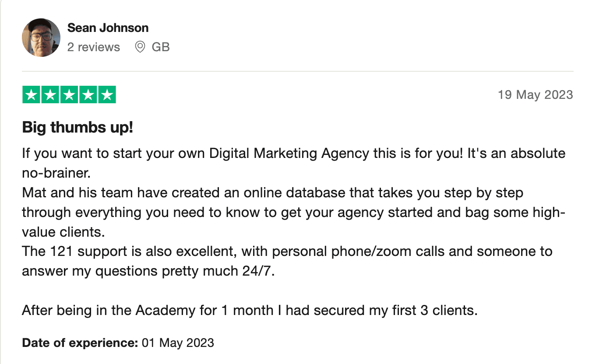This screenshot has height=364, width=592.
Task: Click the 19 May 2023 review date
Action: coord(535,95)
